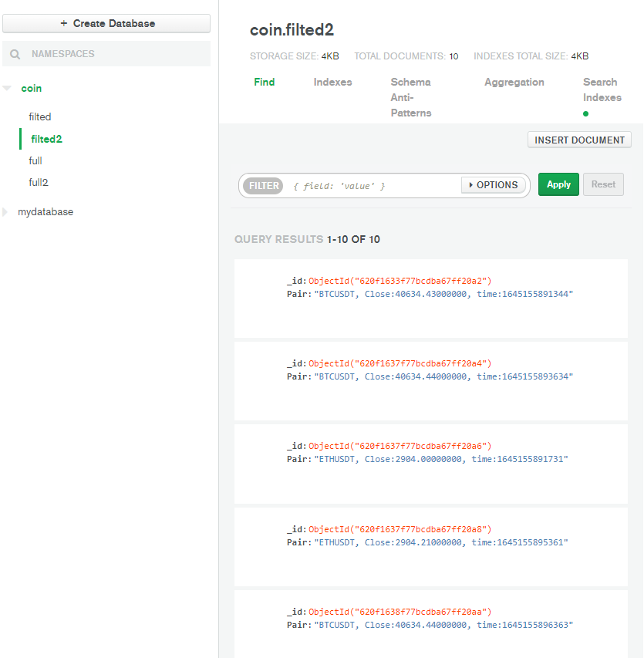
Task: Select ObjectId ending 20a6
Action: [400, 446]
